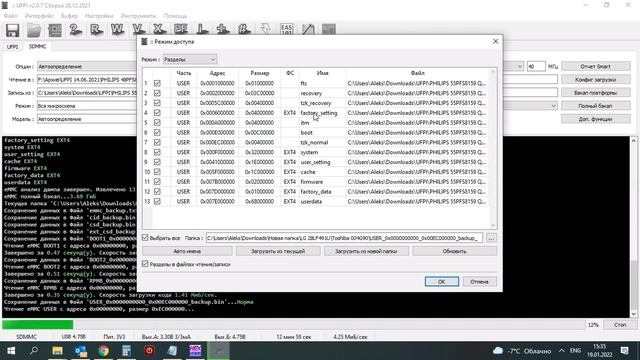Viewport: 640px width, 360px height.
Task: Uncheck the tzk_recovery partition checkbox
Action: [x=157, y=103]
